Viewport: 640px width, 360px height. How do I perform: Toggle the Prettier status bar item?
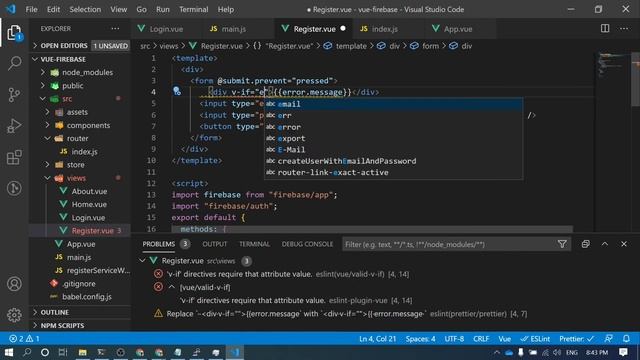point(577,339)
